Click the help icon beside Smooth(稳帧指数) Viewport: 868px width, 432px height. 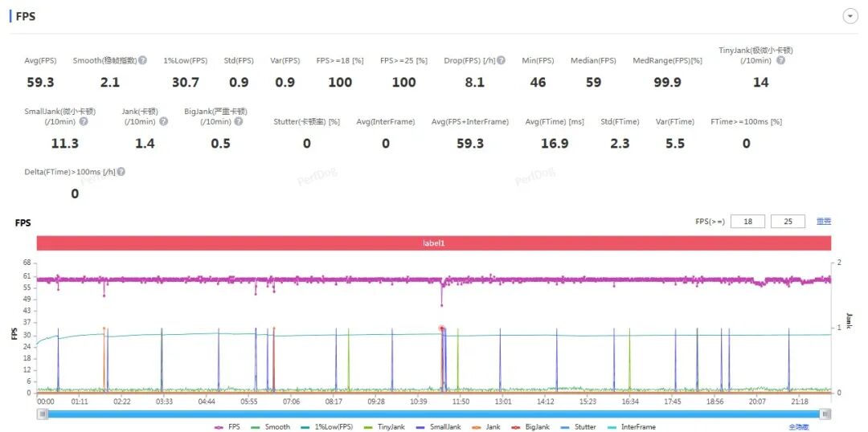(x=143, y=60)
